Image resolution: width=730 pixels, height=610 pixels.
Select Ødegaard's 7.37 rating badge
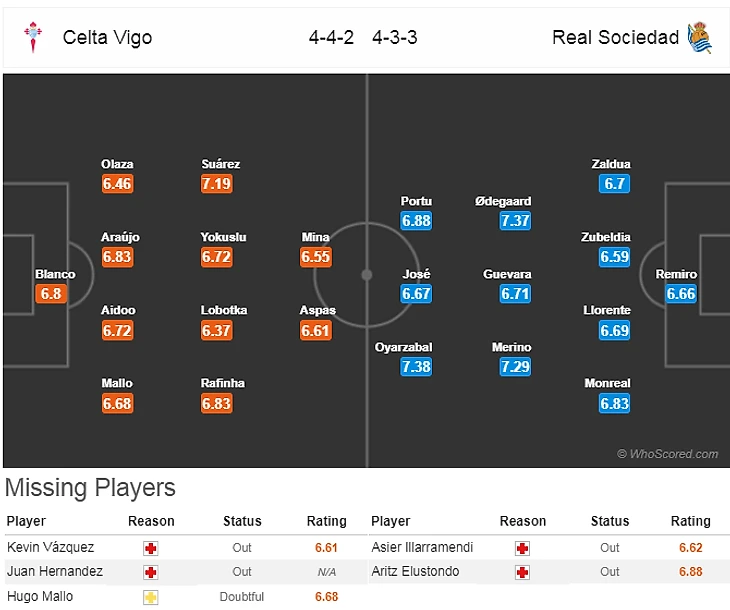tap(515, 221)
